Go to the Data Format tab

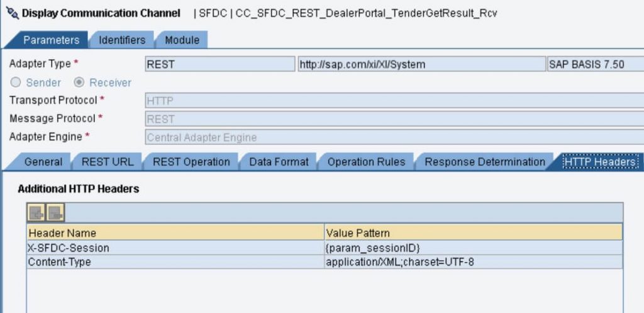(279, 162)
